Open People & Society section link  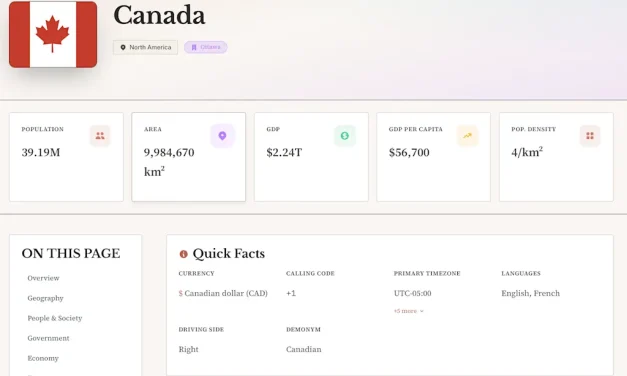[x=55, y=318]
